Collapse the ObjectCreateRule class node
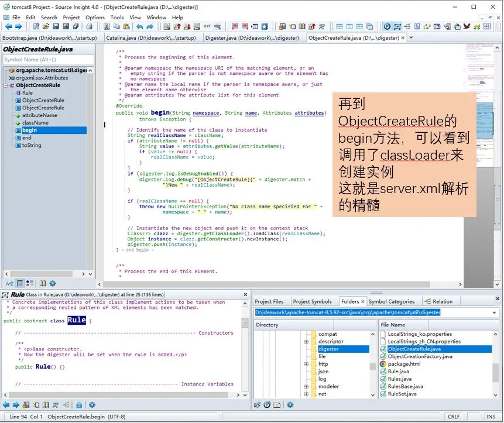504x423 pixels. (5, 85)
